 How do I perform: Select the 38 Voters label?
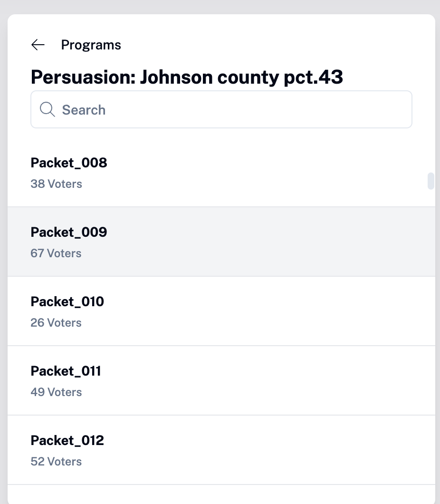pyautogui.click(x=56, y=184)
